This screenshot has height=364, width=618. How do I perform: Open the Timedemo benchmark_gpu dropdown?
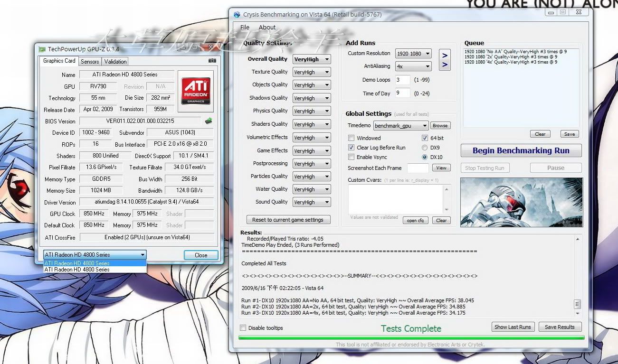400,126
